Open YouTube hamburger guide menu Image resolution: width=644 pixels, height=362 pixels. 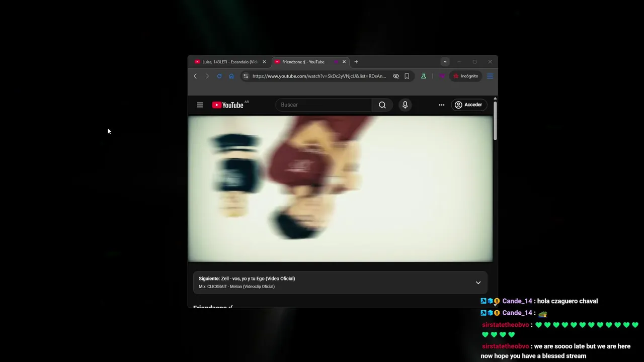tap(200, 105)
